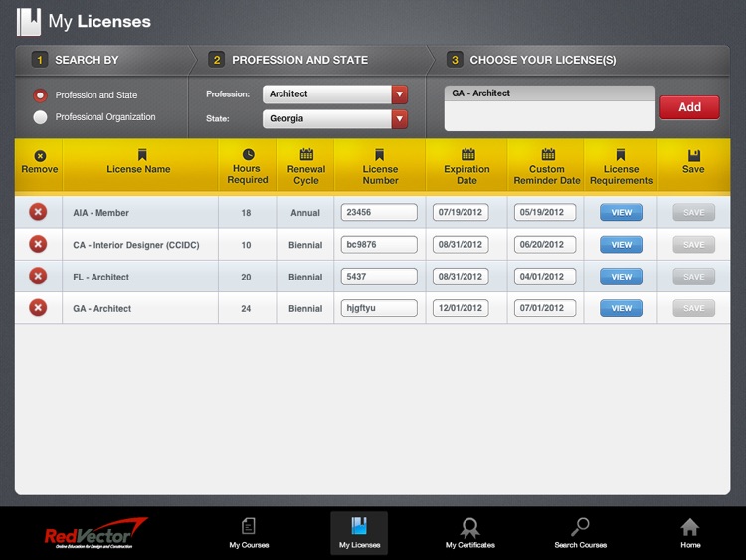This screenshot has width=746, height=560.
Task: Edit expiration date 07/19/2012
Action: click(461, 212)
